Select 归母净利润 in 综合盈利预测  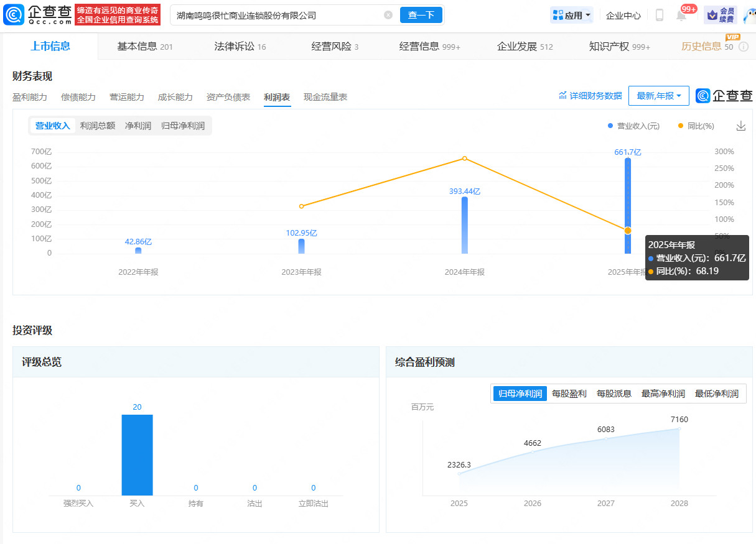[520, 394]
